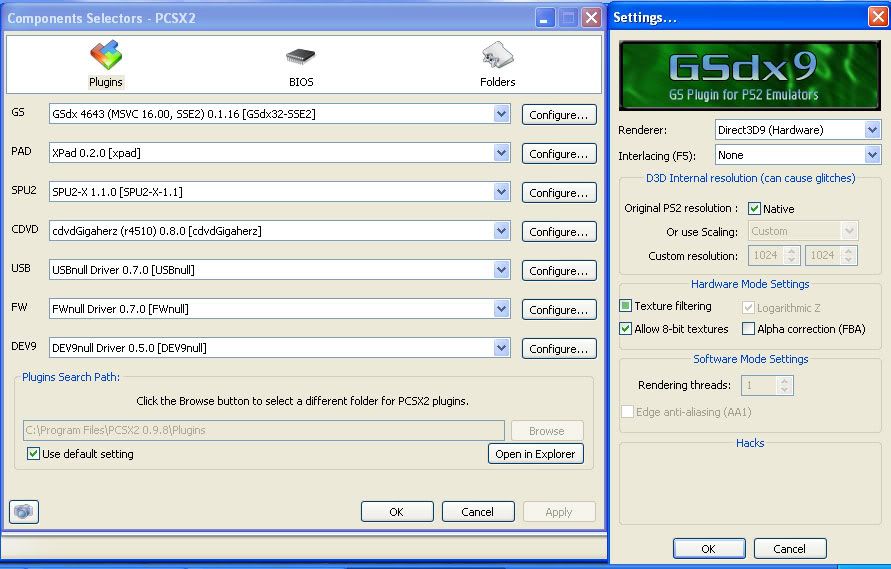Click the GSdx9 plugin banner image
This screenshot has width=891, height=569.
750,76
